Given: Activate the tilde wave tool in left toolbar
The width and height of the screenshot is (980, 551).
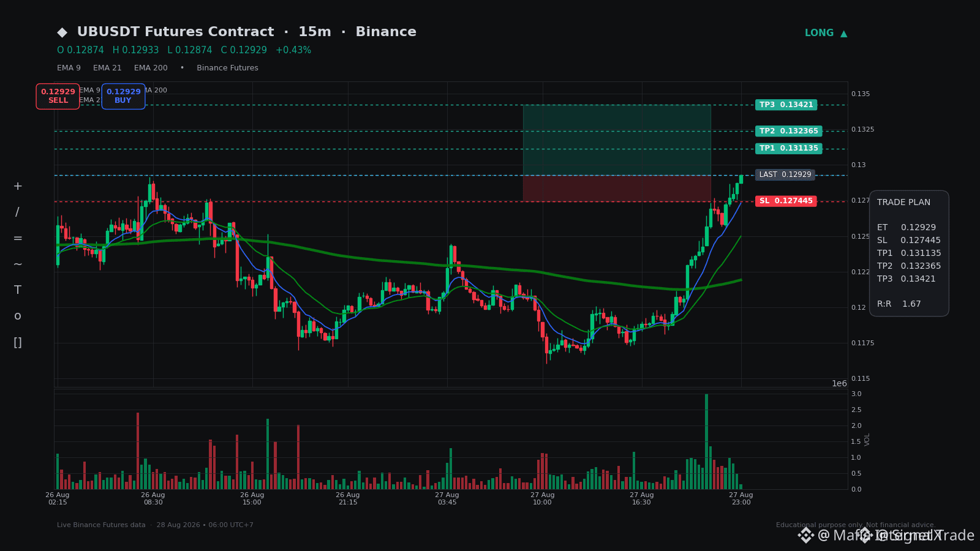Looking at the screenshot, I should point(18,264).
